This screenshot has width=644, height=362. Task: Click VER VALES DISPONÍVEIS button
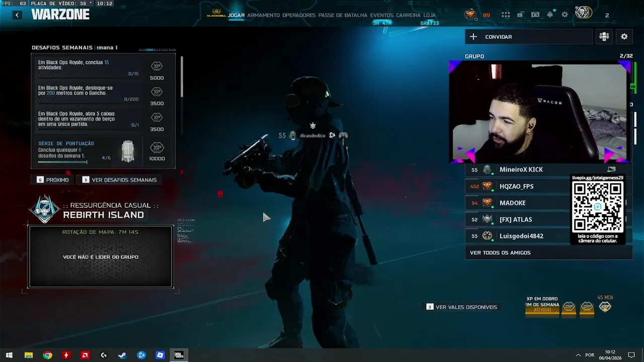click(462, 307)
